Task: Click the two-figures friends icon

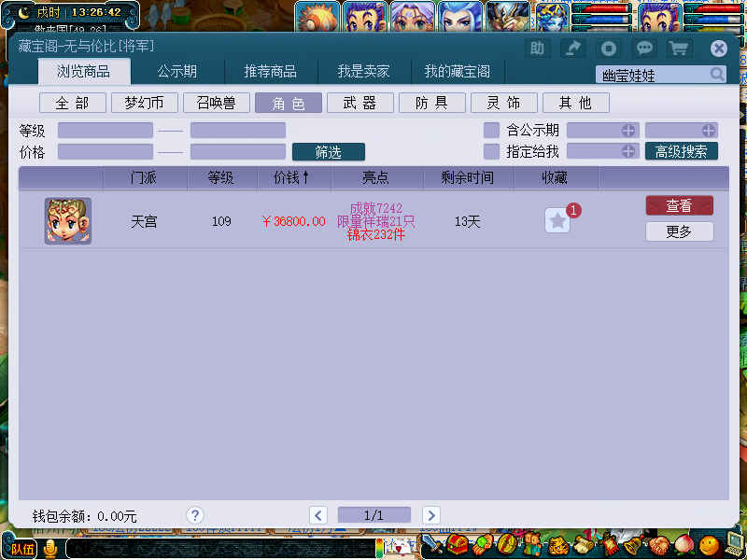Action: (x=532, y=544)
